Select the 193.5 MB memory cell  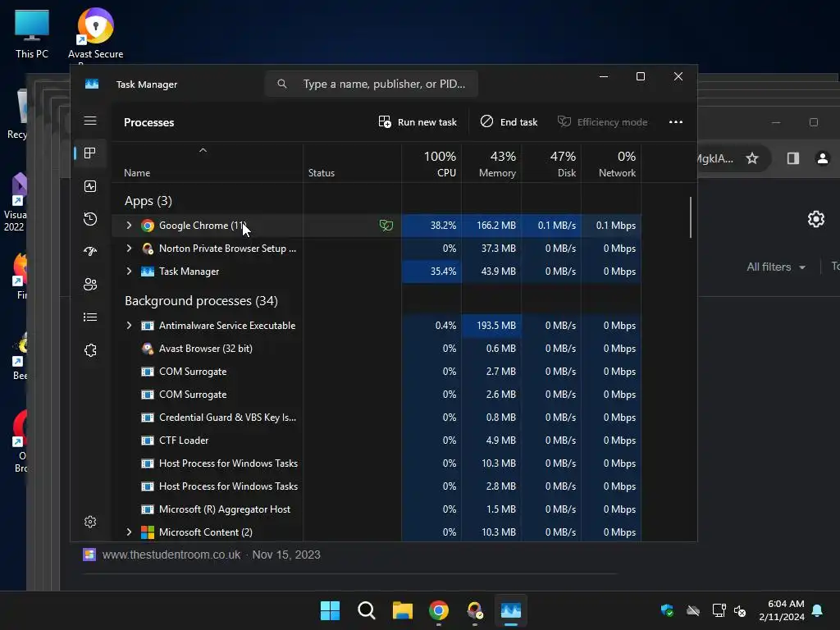pyautogui.click(x=491, y=326)
